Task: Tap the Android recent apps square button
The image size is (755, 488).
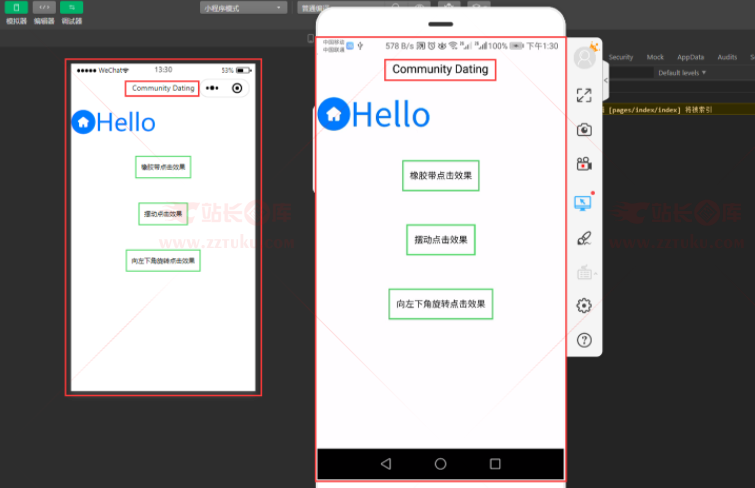Action: (x=495, y=464)
